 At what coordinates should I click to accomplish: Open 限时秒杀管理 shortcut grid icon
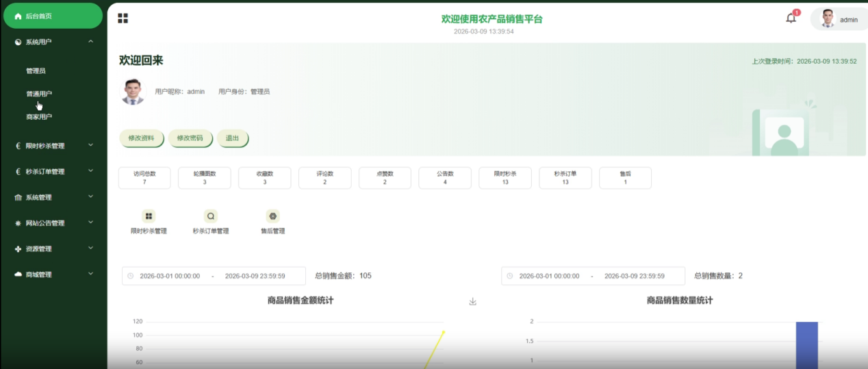pyautogui.click(x=149, y=216)
